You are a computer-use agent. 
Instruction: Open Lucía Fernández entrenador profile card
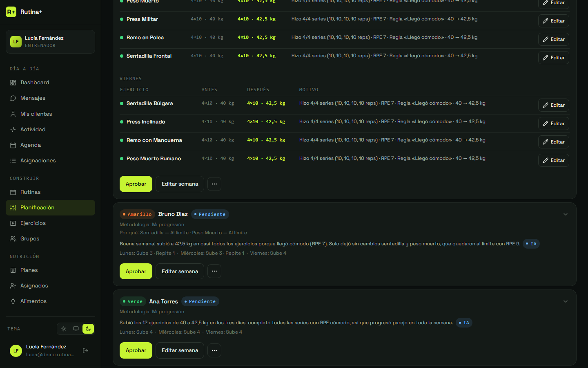tap(50, 42)
